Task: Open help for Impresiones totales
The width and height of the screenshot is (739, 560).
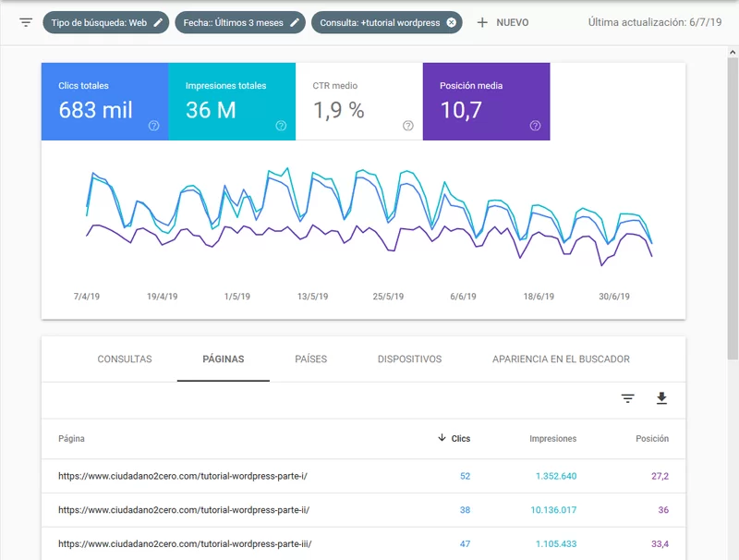Action: pos(281,126)
